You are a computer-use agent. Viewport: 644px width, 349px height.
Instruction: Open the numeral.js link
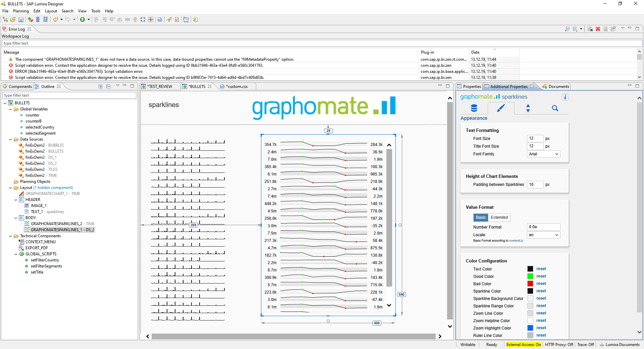click(x=516, y=241)
